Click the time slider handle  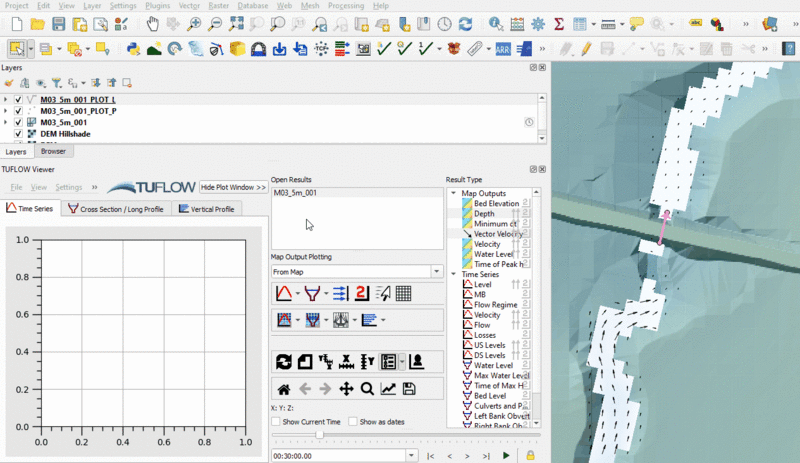click(319, 435)
